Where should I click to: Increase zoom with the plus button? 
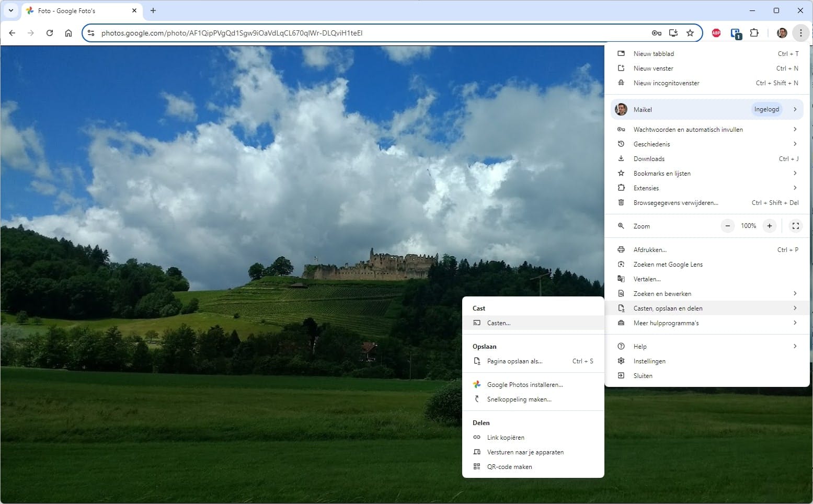pyautogui.click(x=769, y=226)
